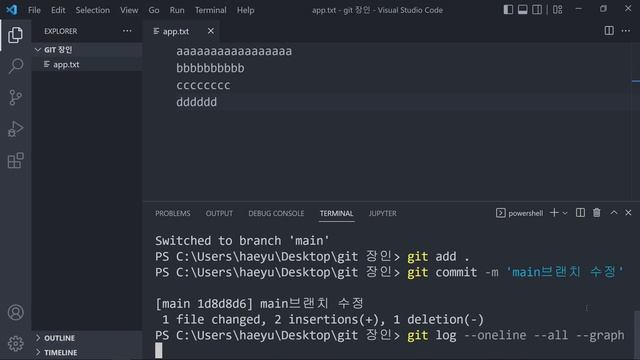
Task: Switch to the Output panel tab
Action: point(219,213)
